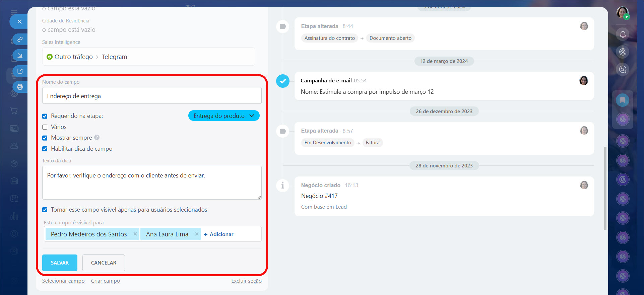
Task: Toggle the Habilitar dica de campo checkbox
Action: pos(45,149)
